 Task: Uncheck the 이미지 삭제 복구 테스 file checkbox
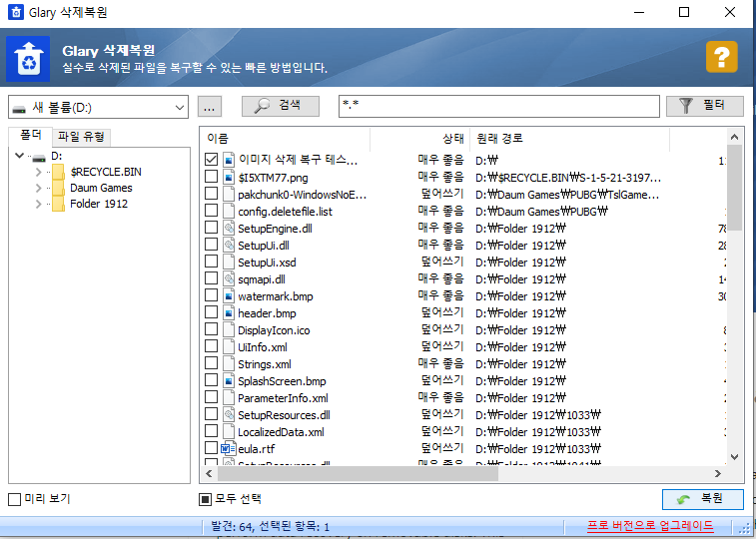point(211,159)
